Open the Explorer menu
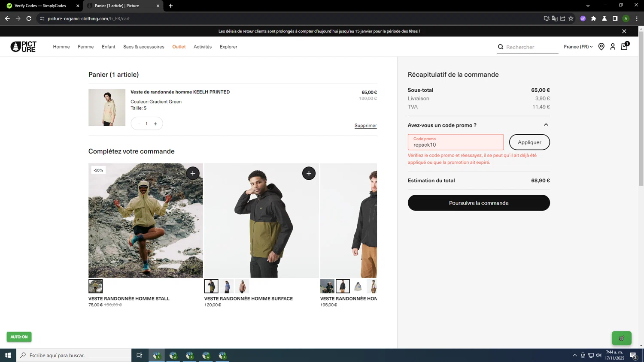 point(228,47)
